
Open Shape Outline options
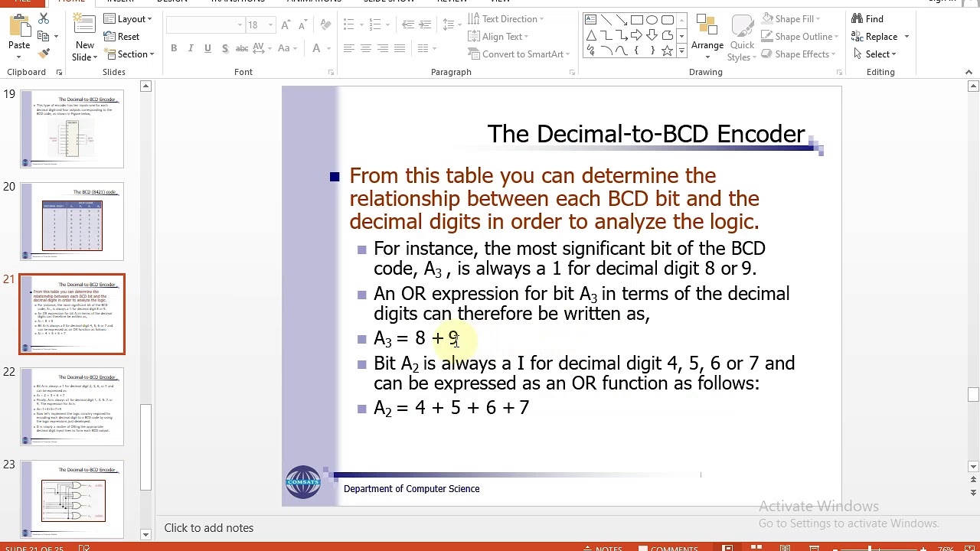pos(799,36)
